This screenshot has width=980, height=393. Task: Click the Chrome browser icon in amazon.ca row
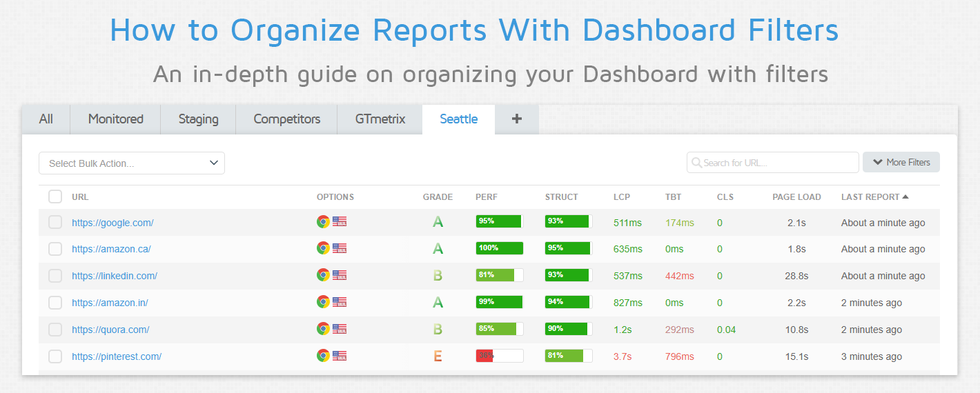click(x=323, y=249)
